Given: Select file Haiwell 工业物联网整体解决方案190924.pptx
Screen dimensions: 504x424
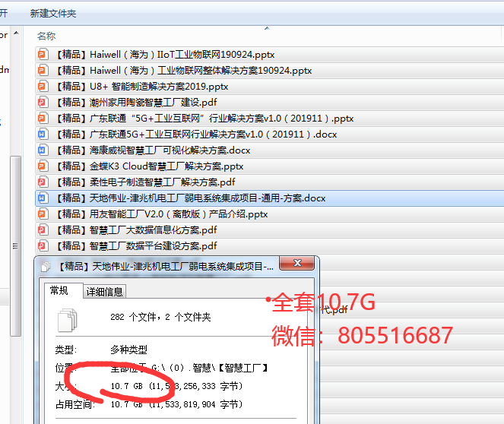Looking at the screenshot, I should 270,71.
